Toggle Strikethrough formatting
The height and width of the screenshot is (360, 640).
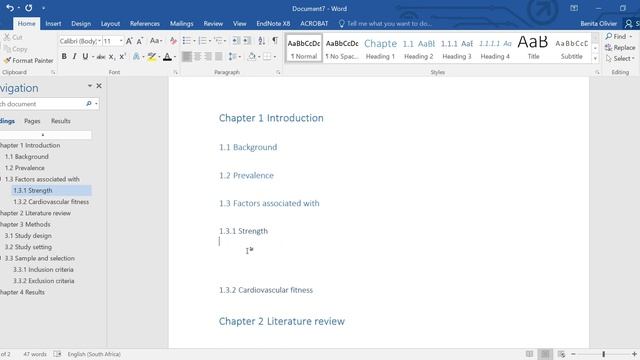[101, 57]
